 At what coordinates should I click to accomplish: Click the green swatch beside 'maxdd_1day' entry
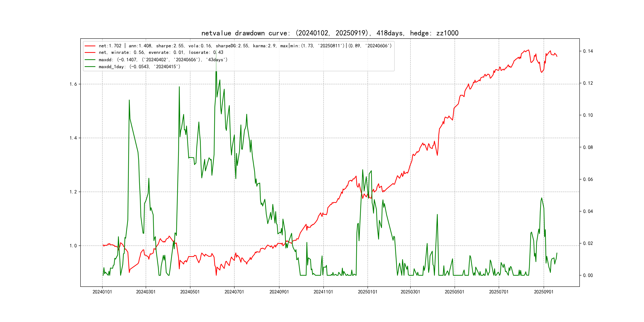tap(90, 67)
